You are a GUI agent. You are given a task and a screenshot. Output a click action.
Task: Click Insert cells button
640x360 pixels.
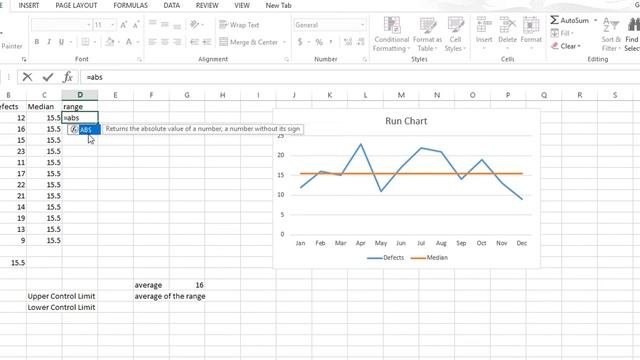point(484,33)
